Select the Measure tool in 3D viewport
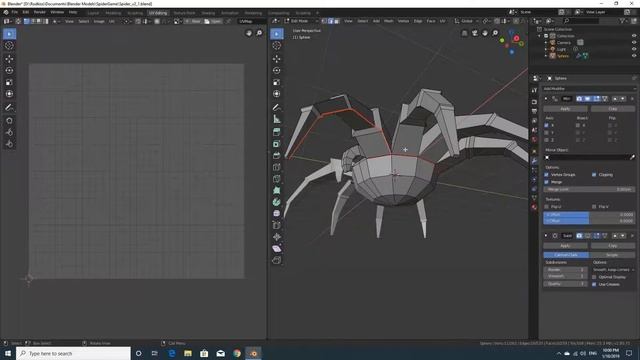Image resolution: width=640 pixels, height=360 pixels. (x=277, y=119)
